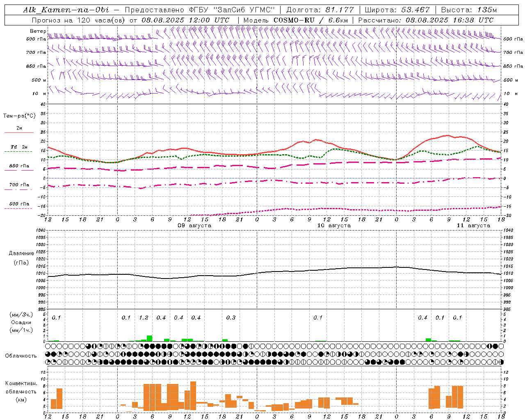Viewport: 525px width, 420px height.
Task: Click the forecast start time 08.08.2025 12:00 UTC
Action: point(185,20)
